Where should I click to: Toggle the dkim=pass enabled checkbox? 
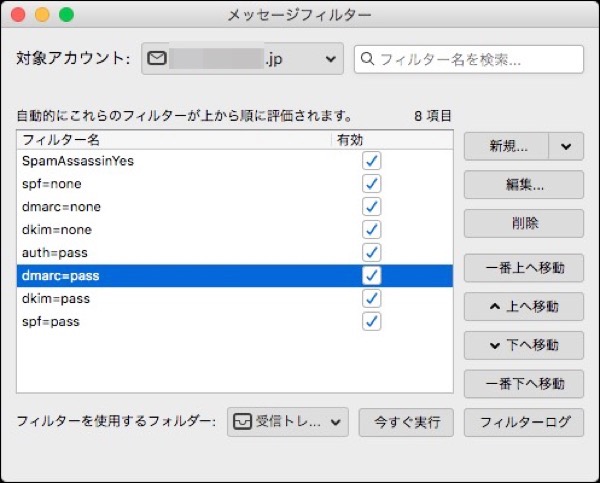[372, 298]
